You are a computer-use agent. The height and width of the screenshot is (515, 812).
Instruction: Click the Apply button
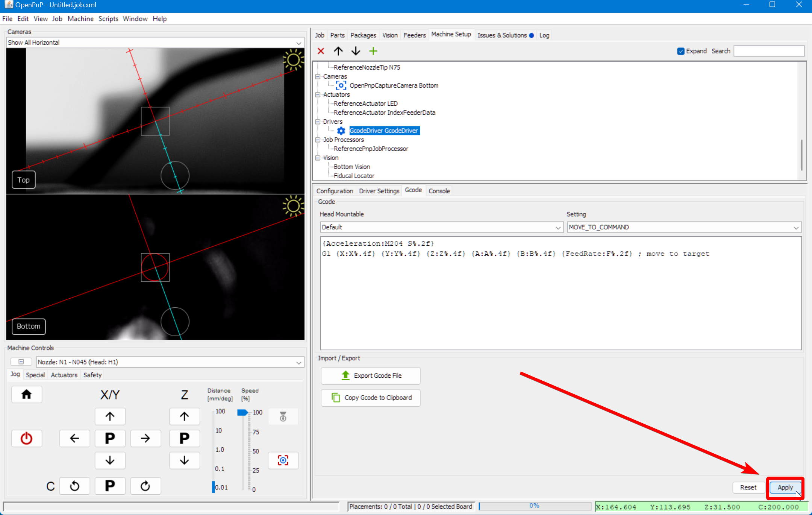785,487
